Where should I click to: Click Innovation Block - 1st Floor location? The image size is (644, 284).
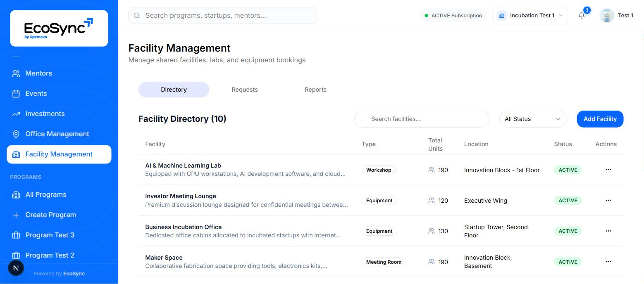[502, 170]
